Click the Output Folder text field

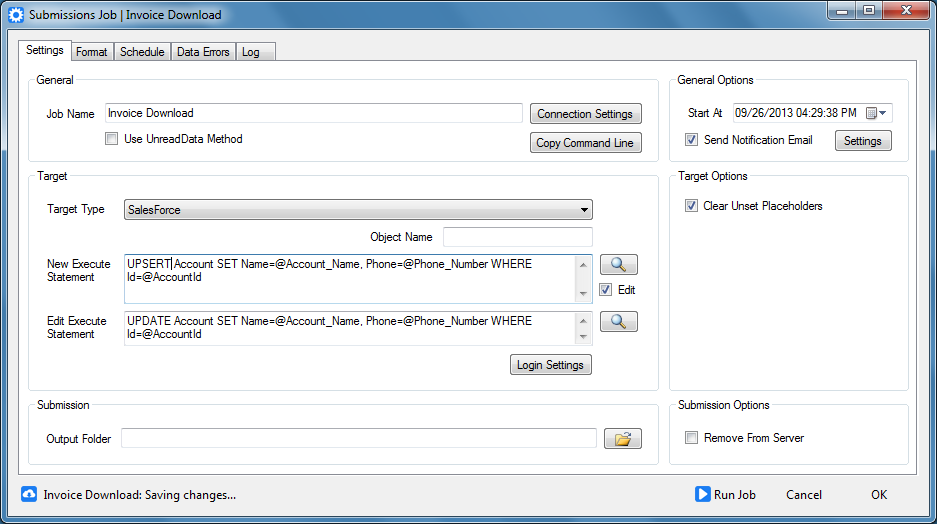point(359,438)
